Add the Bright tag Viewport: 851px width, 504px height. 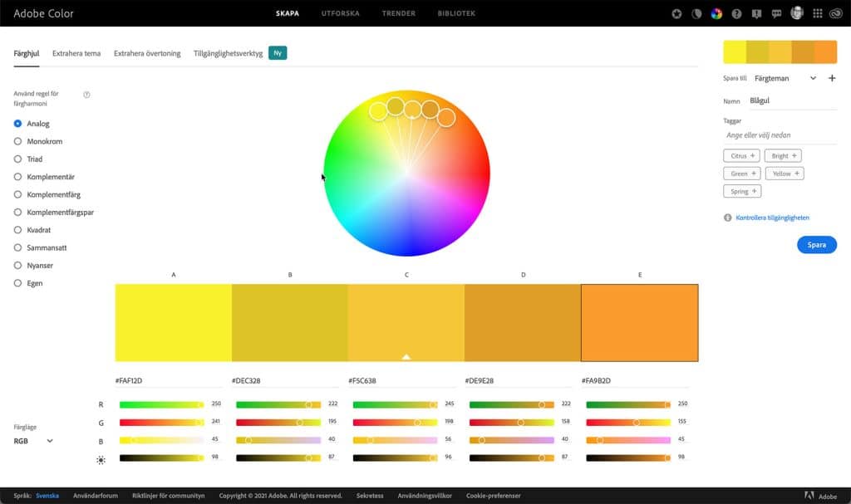pos(783,156)
